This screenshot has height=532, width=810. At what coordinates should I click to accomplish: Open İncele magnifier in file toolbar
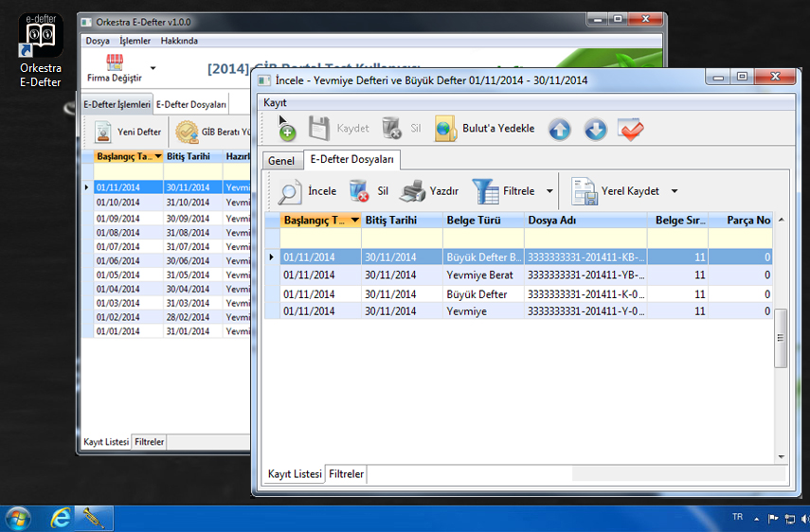click(x=291, y=191)
